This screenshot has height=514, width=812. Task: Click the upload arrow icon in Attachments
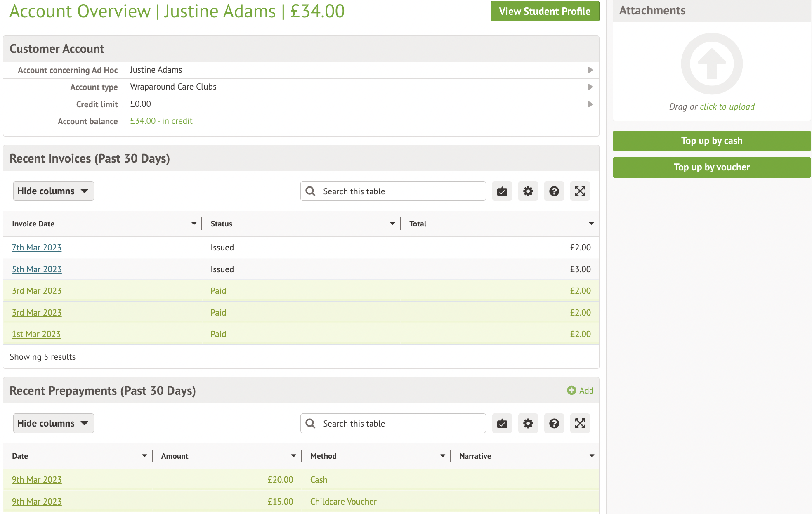711,64
